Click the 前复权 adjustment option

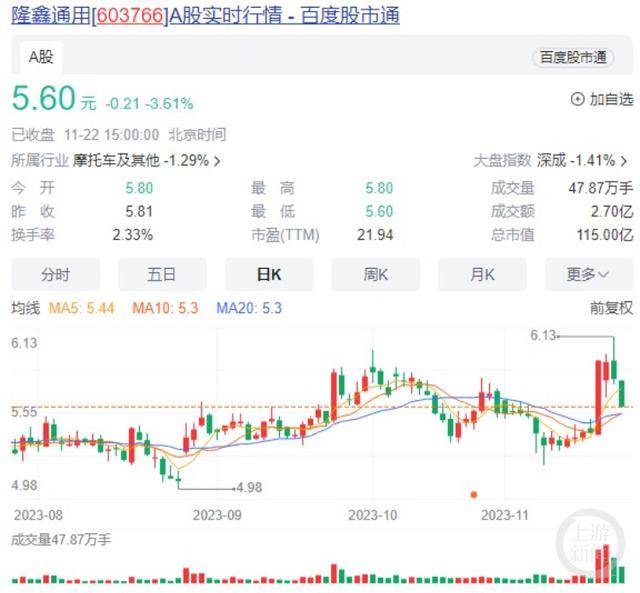pyautogui.click(x=611, y=308)
